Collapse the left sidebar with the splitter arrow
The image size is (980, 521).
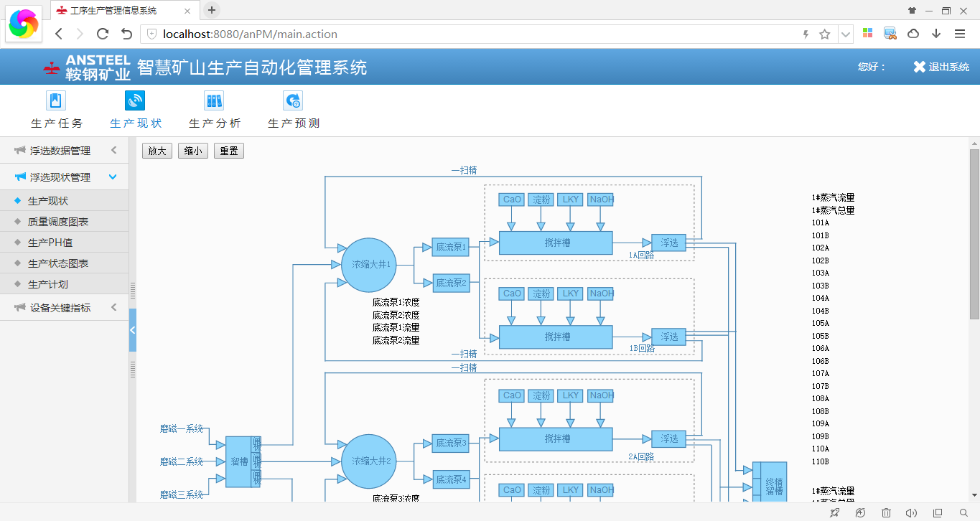132,329
